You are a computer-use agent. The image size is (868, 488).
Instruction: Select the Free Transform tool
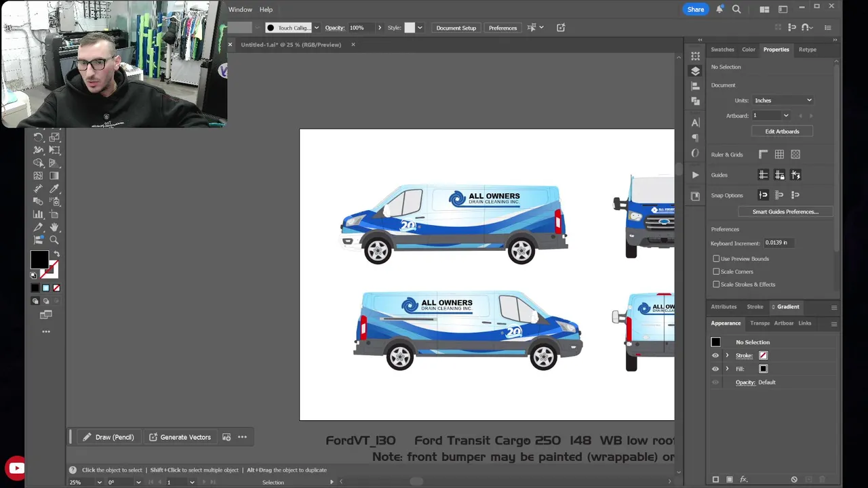(x=54, y=150)
